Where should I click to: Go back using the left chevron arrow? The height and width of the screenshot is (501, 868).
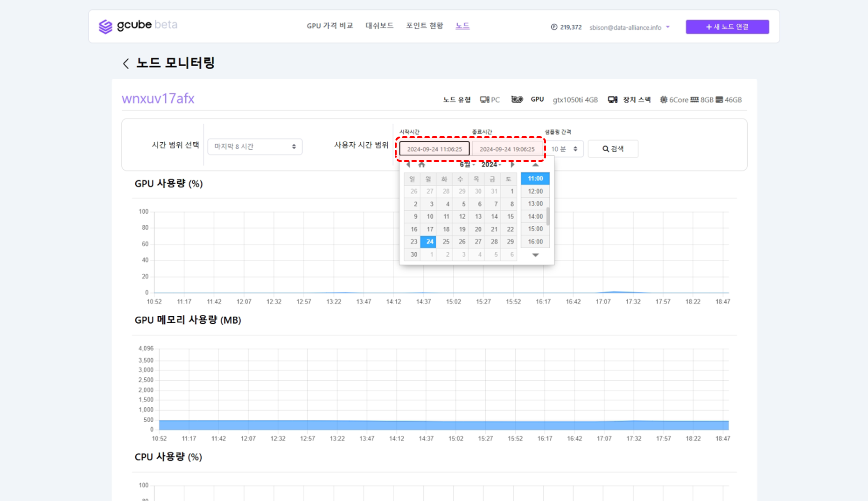click(126, 63)
